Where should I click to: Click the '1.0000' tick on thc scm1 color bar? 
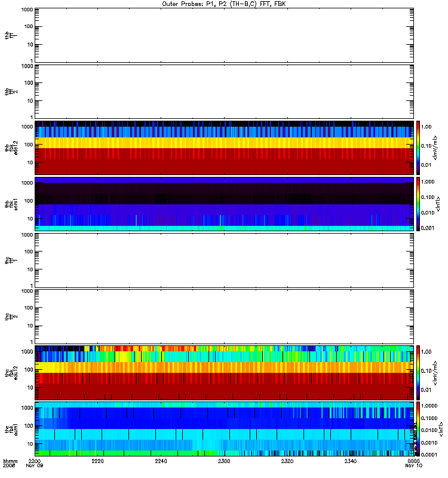pyautogui.click(x=429, y=406)
